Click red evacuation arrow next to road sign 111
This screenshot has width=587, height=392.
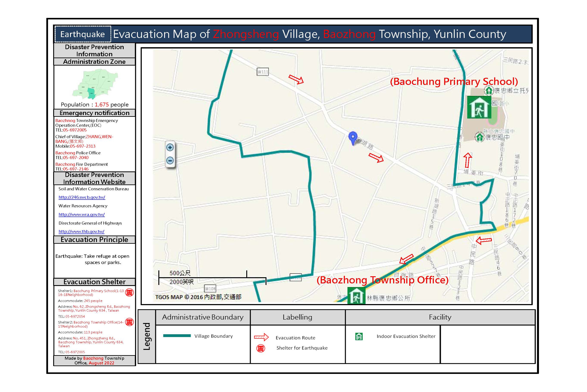(x=296, y=79)
